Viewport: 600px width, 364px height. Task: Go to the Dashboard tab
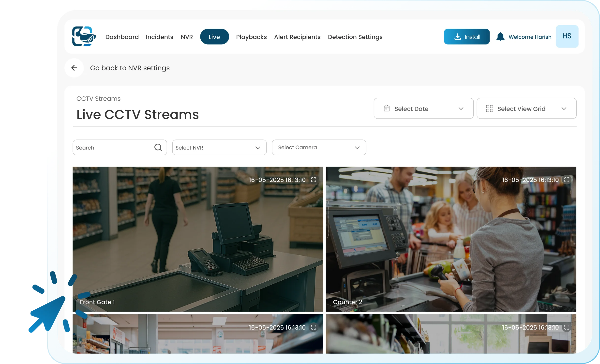pyautogui.click(x=122, y=37)
